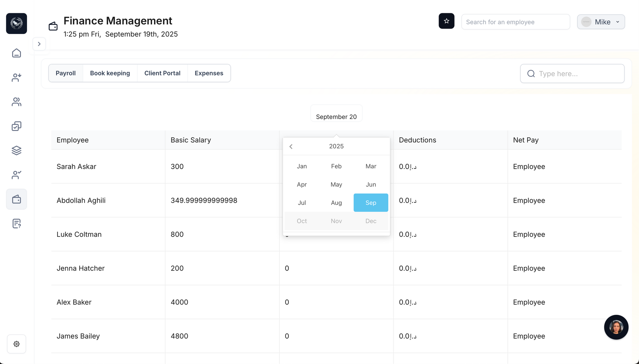639x364 pixels.
Task: Click the Search for an employee field
Action: click(516, 22)
